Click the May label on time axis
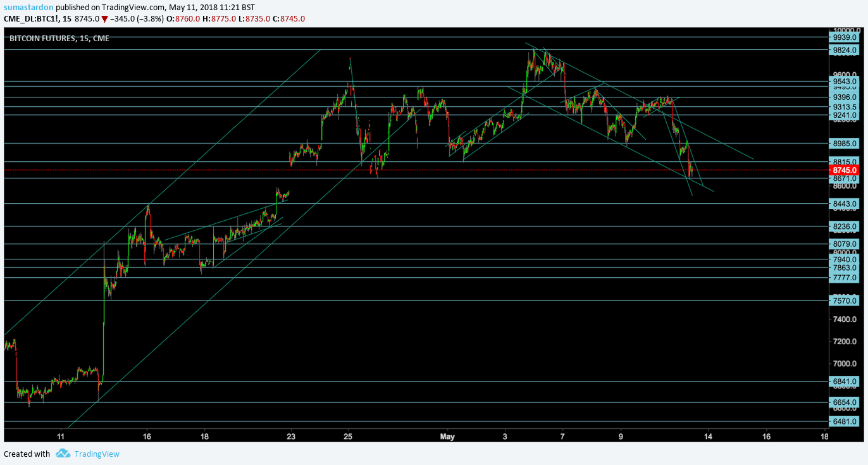 pyautogui.click(x=447, y=437)
